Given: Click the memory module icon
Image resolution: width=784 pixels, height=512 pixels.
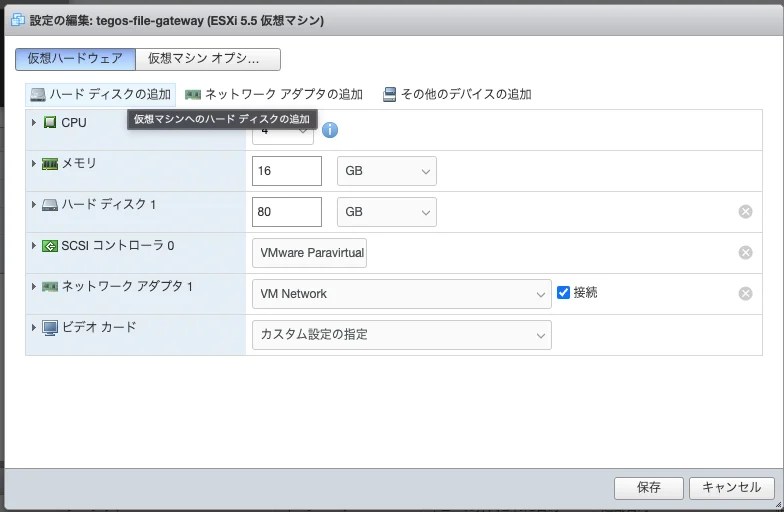Looking at the screenshot, I should 50,164.
